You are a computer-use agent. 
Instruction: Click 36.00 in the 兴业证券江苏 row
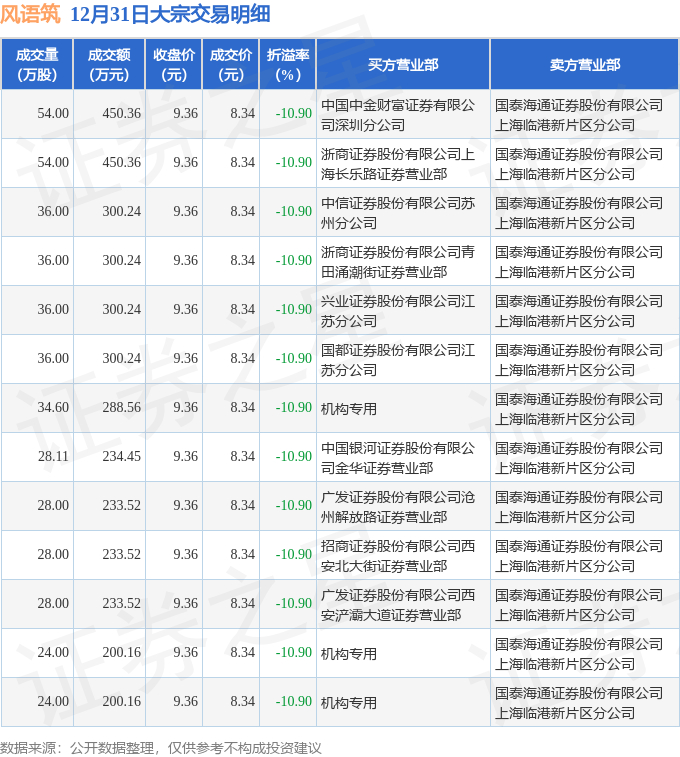(x=53, y=309)
